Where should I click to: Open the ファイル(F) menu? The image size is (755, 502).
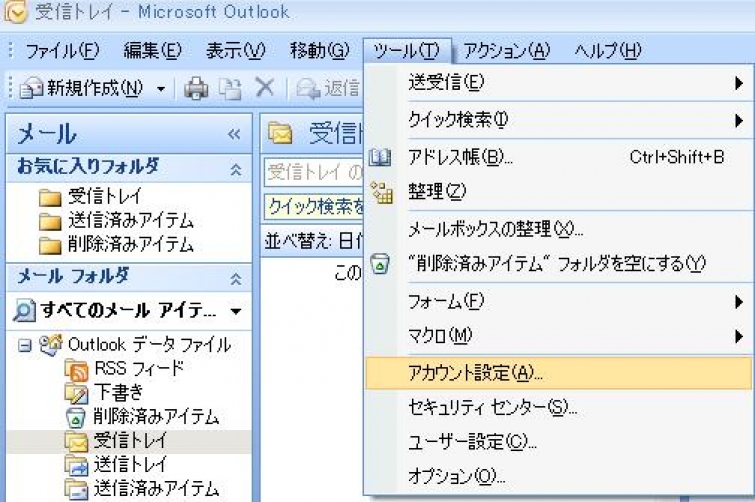tap(62, 51)
